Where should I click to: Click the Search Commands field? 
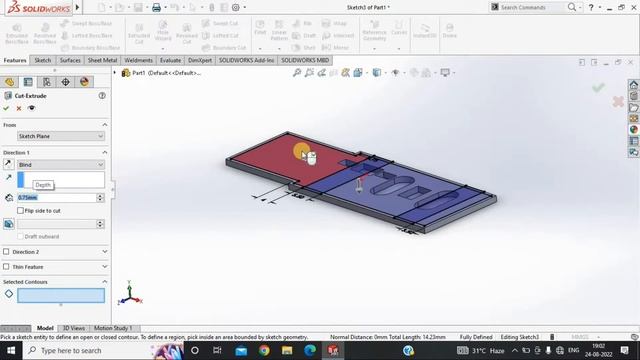[529, 7]
